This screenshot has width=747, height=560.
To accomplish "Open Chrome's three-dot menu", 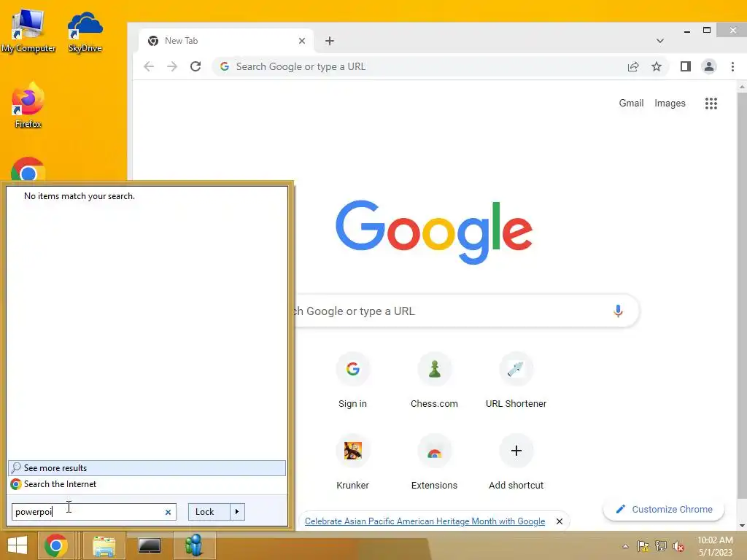I will [x=732, y=66].
